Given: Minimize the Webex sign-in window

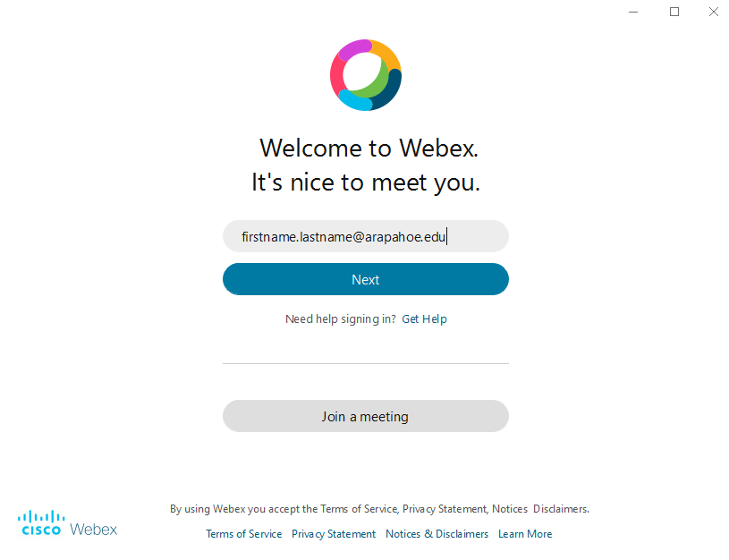Looking at the screenshot, I should point(633,12).
